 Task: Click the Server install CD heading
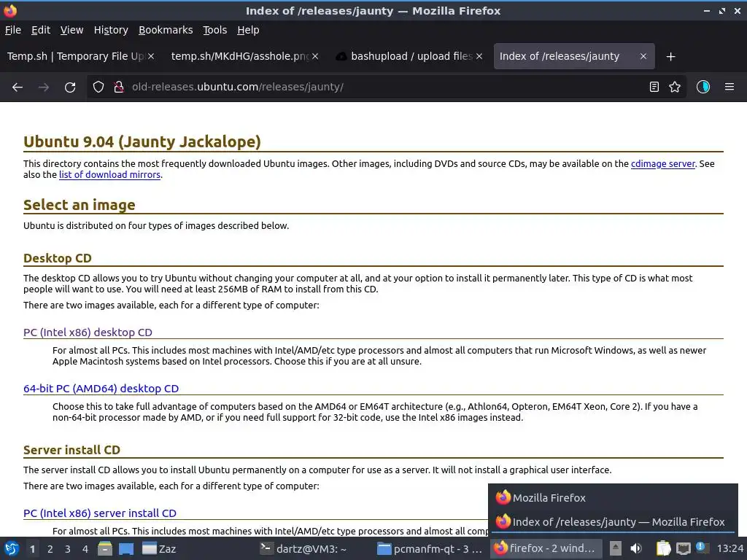(x=71, y=450)
